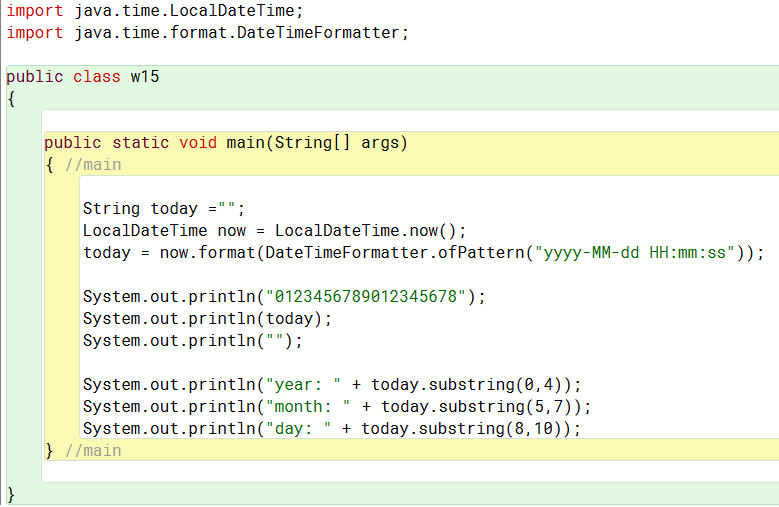Viewport: 779px width, 507px height.
Task: Click the opening //main comment
Action: pos(93,165)
